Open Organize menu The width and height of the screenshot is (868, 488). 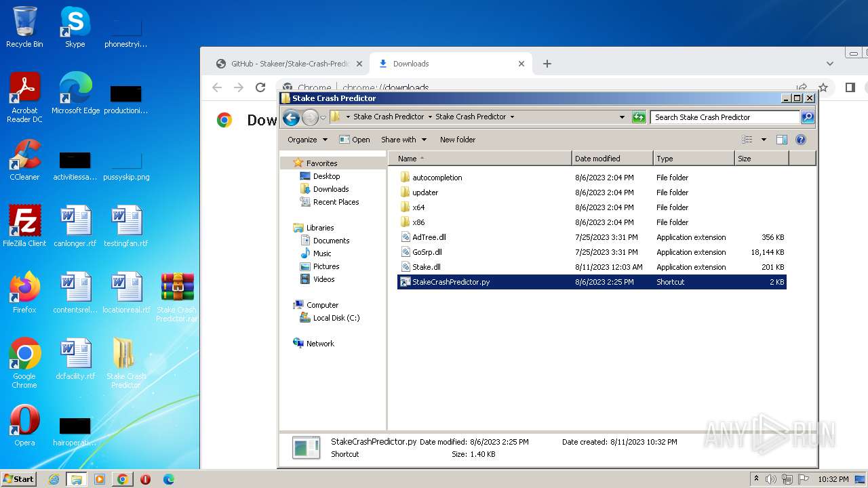click(x=307, y=140)
